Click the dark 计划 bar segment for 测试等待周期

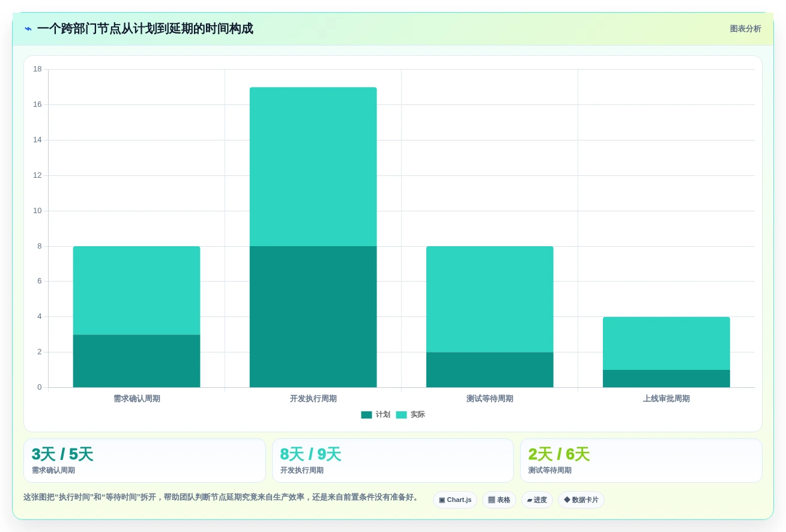point(489,370)
